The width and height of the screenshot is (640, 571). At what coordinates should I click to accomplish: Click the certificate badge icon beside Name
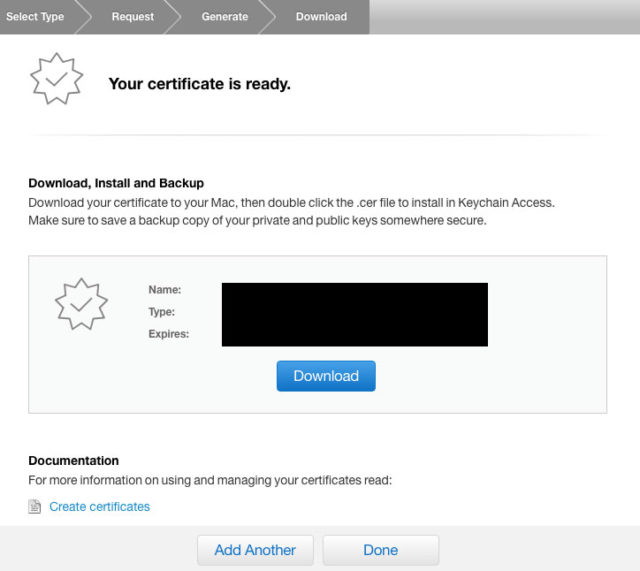(81, 304)
